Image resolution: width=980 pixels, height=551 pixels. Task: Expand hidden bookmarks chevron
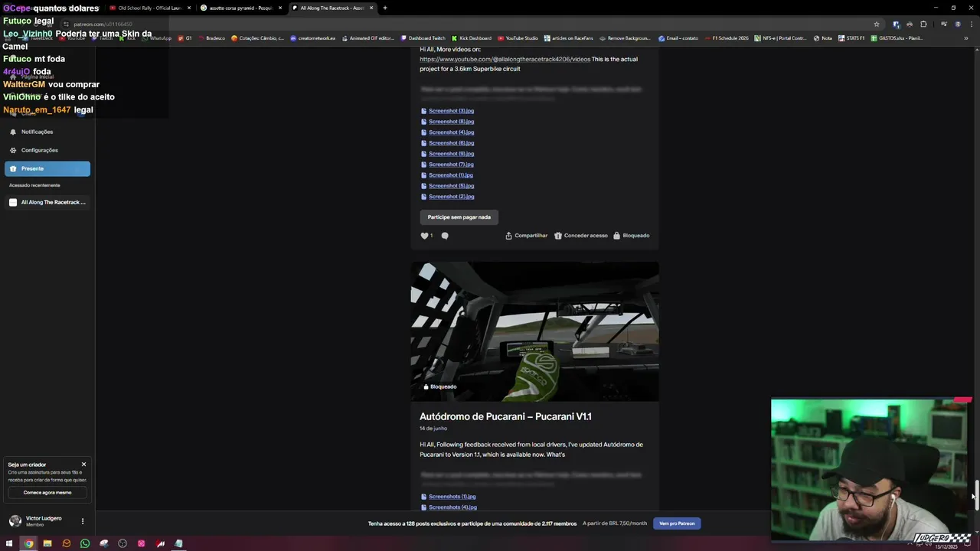pyautogui.click(x=965, y=38)
